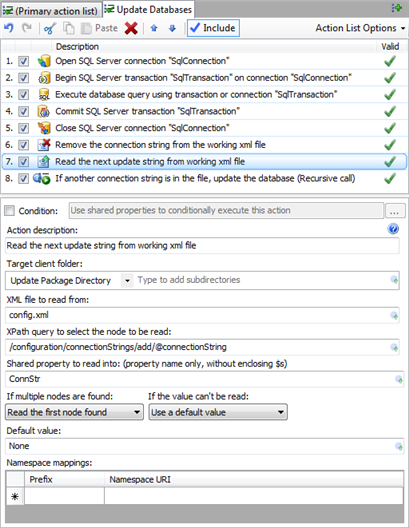
Task: Move action up with blue arrow
Action: coord(154,28)
